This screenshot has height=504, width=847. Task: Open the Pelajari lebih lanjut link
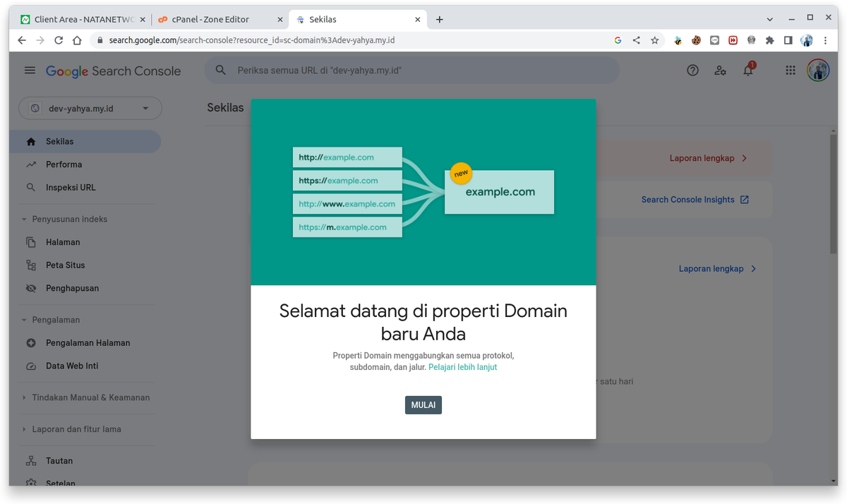462,367
